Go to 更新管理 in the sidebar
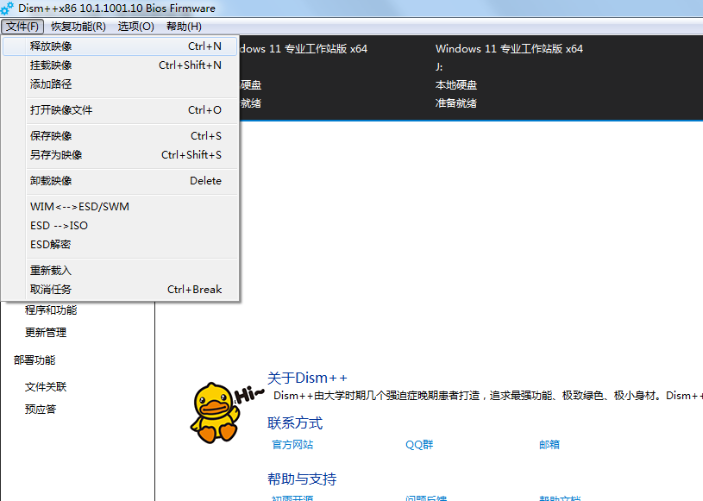703x501 pixels. (x=46, y=332)
